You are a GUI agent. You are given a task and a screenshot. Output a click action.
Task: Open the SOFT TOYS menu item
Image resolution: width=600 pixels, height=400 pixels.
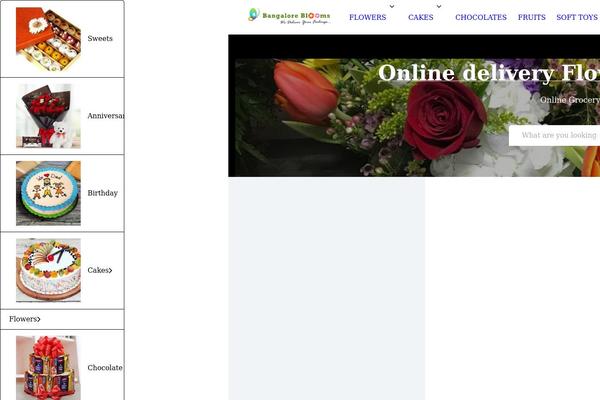pos(578,17)
